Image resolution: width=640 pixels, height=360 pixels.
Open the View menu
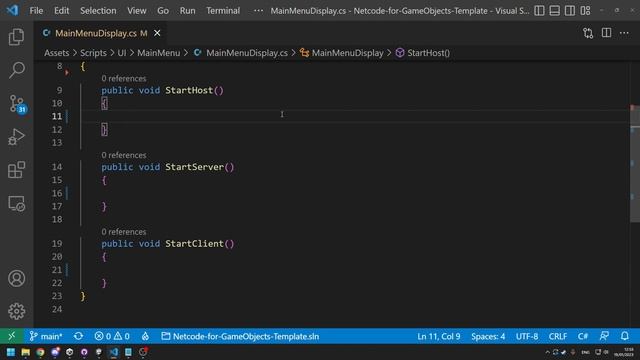pos(136,11)
